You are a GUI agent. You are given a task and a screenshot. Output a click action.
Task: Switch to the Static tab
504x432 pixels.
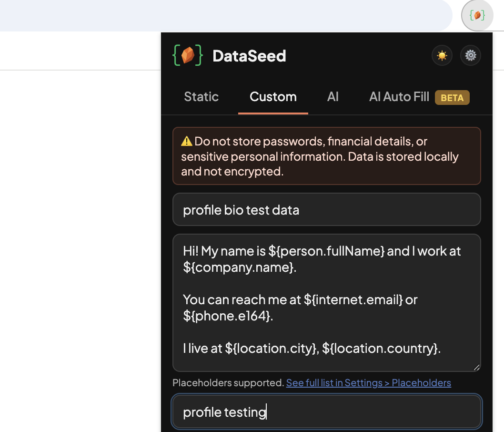pyautogui.click(x=201, y=97)
